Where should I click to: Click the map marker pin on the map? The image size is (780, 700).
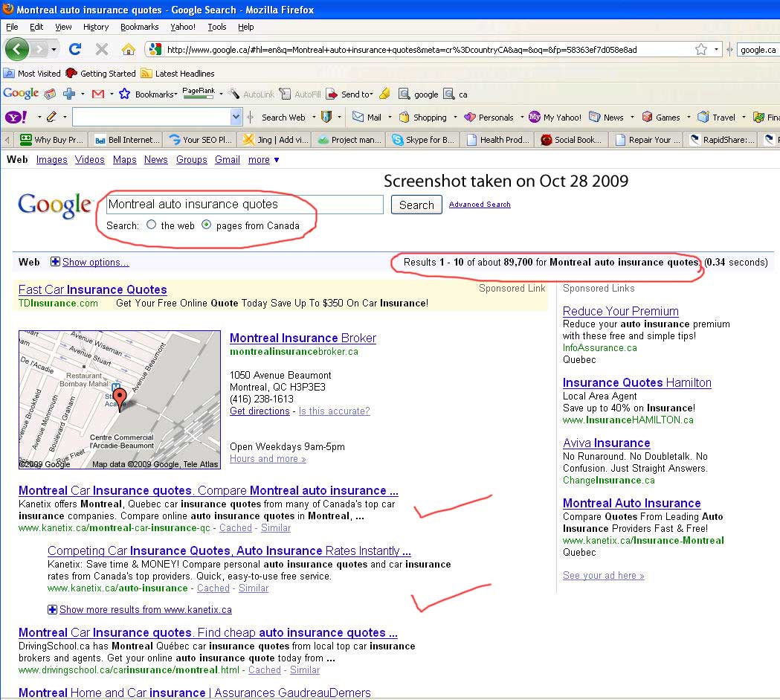pyautogui.click(x=119, y=398)
